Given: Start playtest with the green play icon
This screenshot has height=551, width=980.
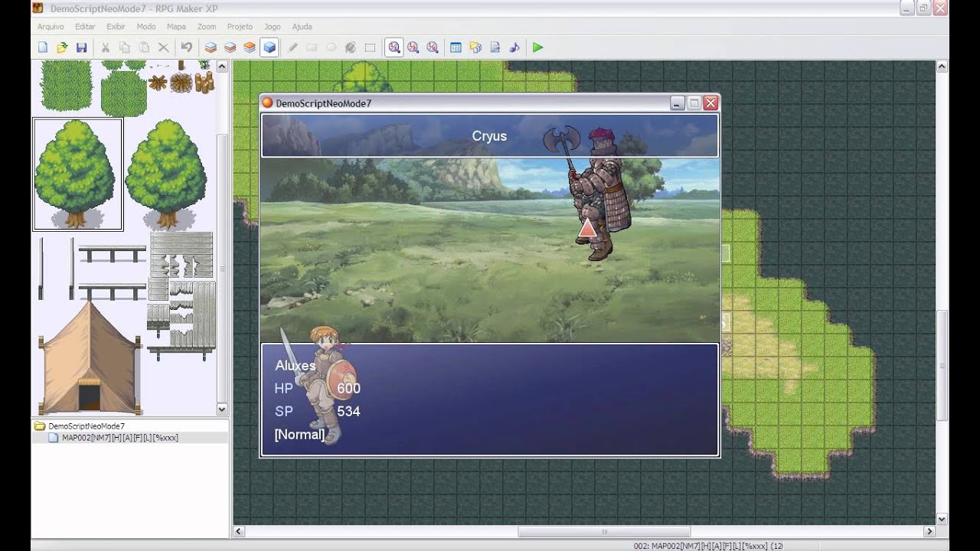Looking at the screenshot, I should point(537,47).
